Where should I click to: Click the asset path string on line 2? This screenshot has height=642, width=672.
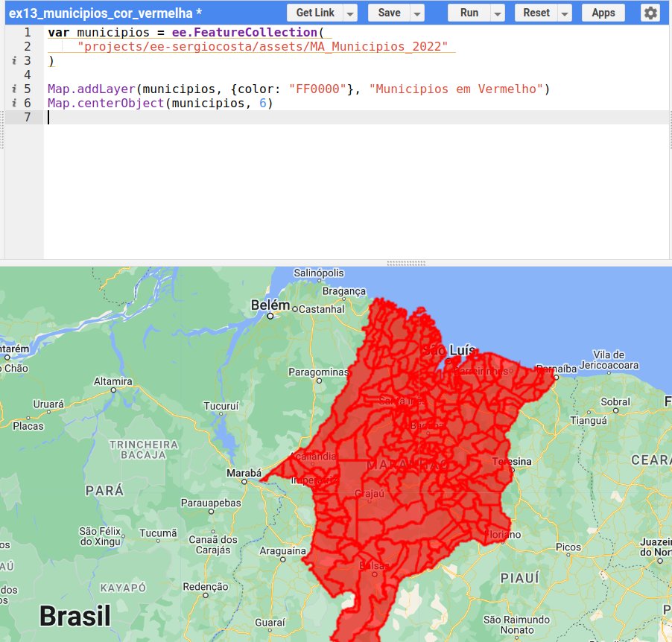pyautogui.click(x=263, y=46)
